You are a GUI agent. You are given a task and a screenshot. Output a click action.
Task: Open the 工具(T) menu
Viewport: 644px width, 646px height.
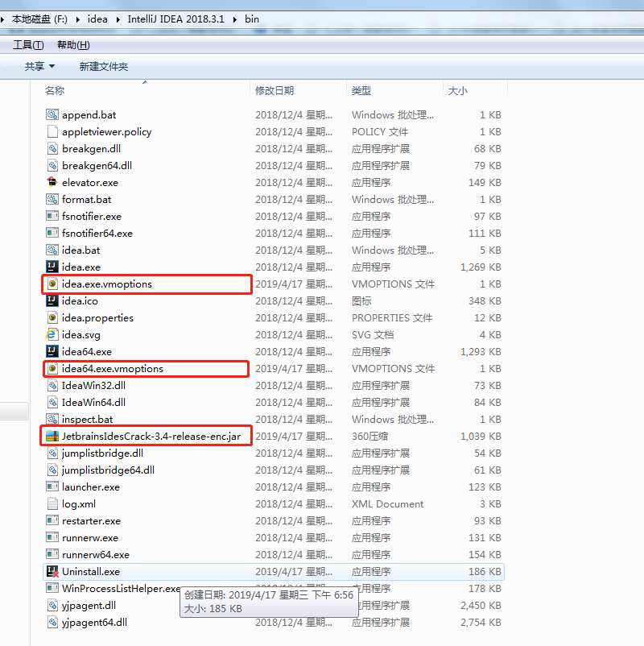(28, 45)
